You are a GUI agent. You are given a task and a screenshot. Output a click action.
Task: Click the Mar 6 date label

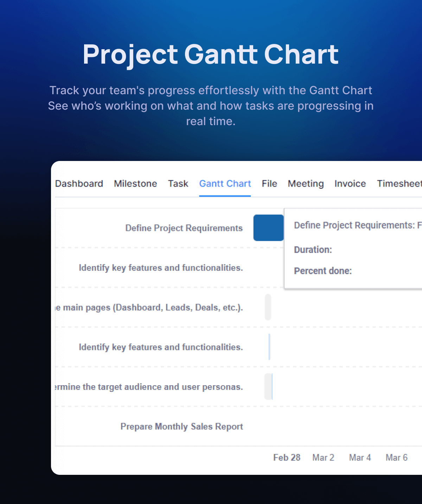coord(396,458)
